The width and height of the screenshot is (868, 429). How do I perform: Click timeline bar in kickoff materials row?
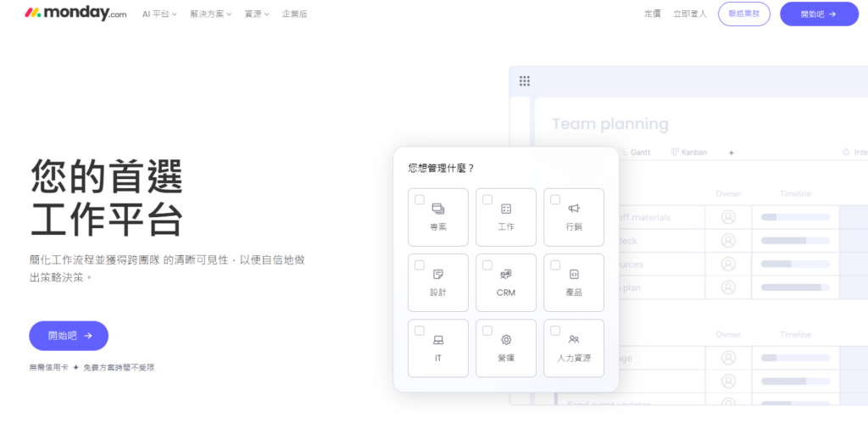click(795, 217)
